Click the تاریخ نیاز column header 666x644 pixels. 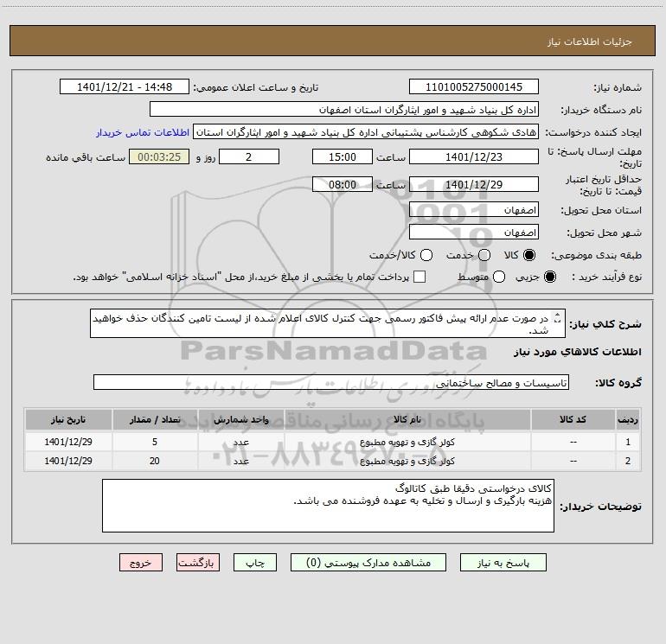[x=68, y=419]
